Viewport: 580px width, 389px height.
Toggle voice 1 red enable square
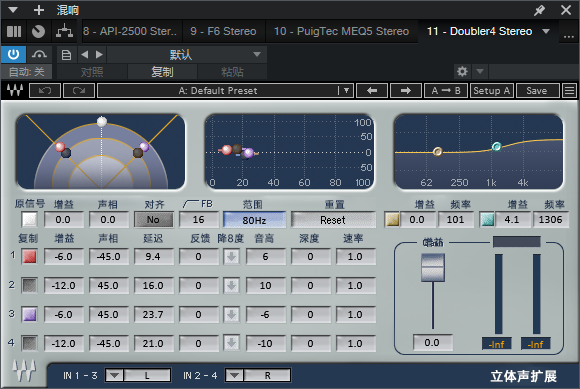pos(30,256)
